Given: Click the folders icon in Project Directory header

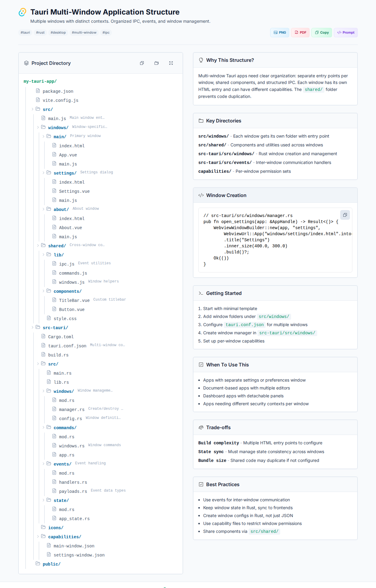Looking at the screenshot, I should point(156,63).
